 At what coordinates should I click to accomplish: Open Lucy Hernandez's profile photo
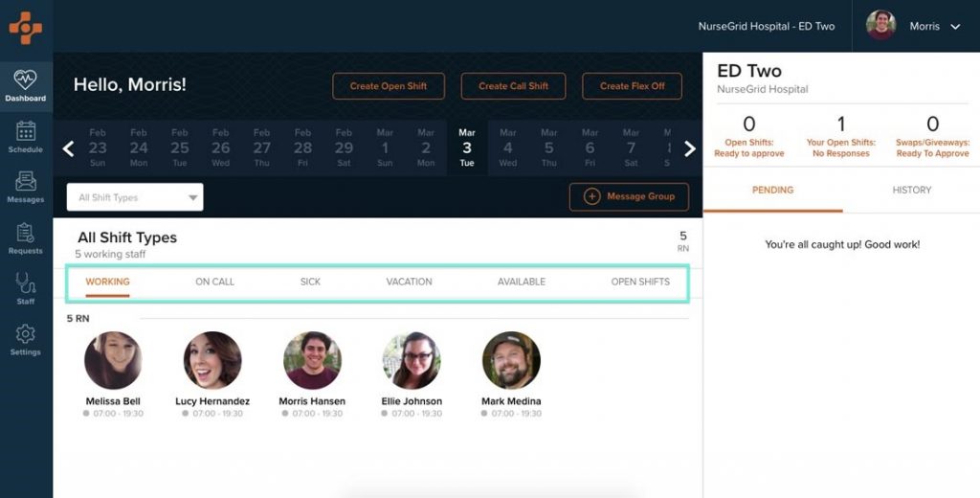tap(212, 360)
